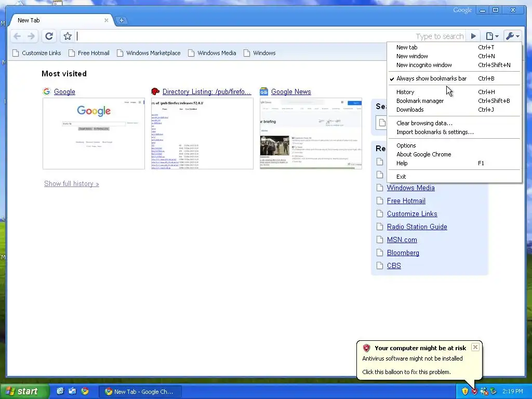Open the Windows Start menu

click(x=24, y=391)
